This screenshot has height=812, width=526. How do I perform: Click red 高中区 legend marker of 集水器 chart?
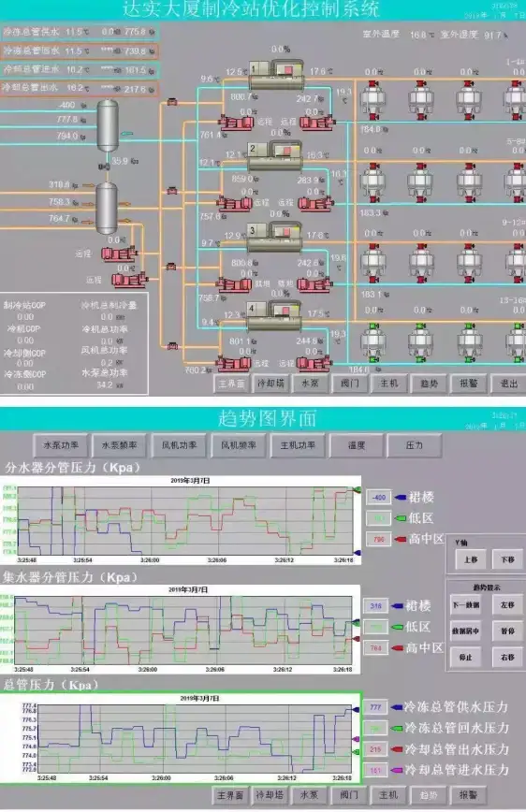(x=398, y=648)
